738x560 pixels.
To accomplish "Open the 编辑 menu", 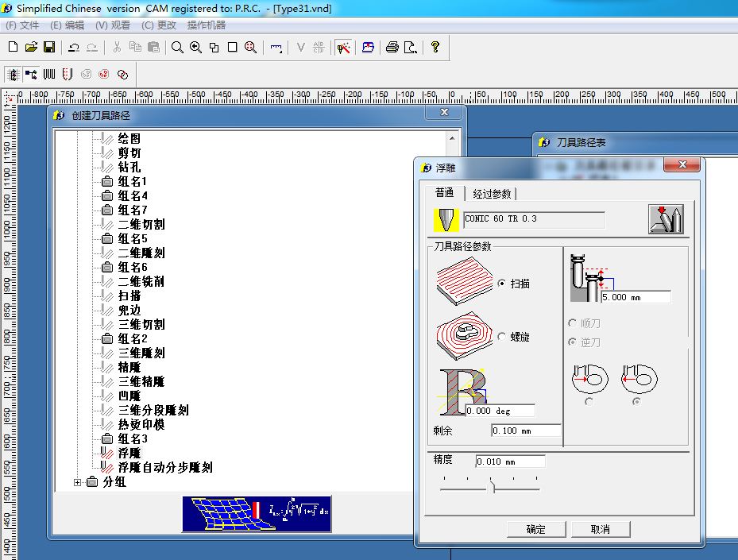I will 67,25.
